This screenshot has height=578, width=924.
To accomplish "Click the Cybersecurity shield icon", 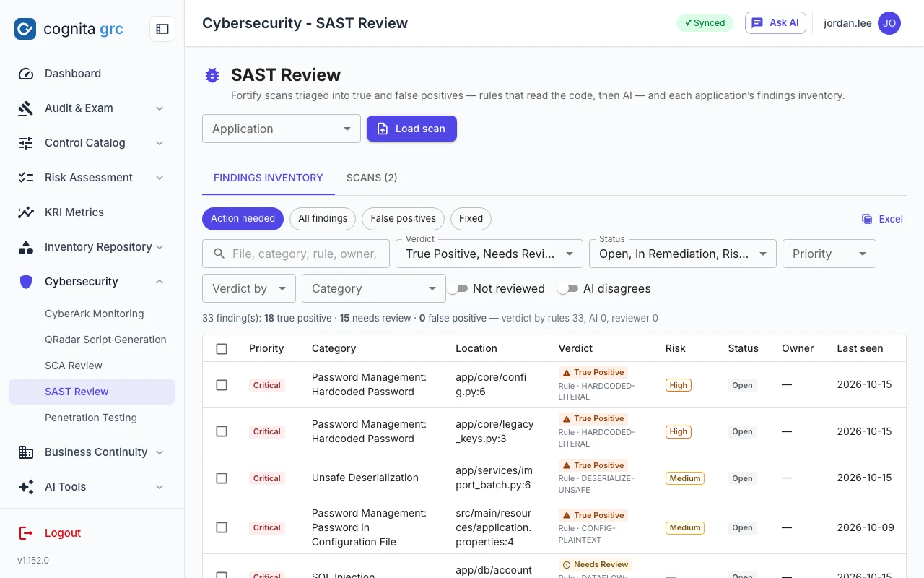I will [x=26, y=282].
